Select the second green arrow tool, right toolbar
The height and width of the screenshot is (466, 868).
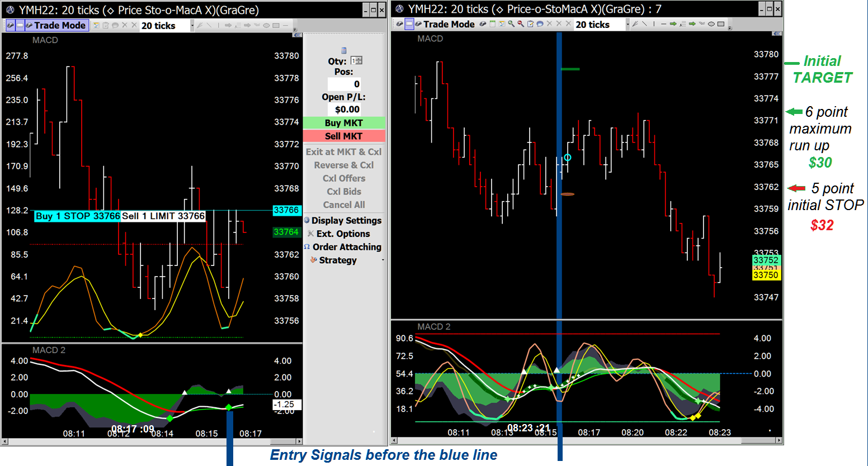click(x=692, y=24)
